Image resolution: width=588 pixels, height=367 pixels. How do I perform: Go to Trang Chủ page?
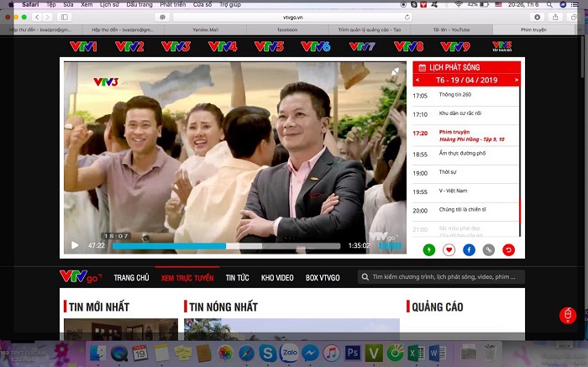point(131,278)
